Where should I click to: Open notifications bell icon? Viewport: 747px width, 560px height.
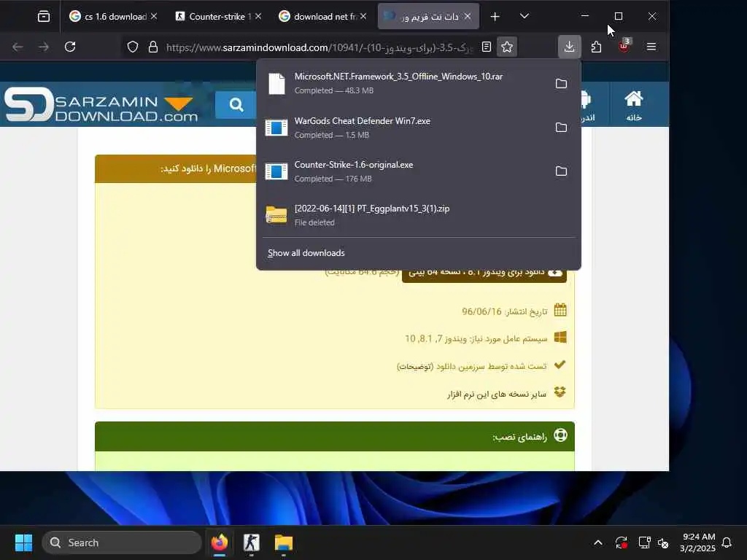727,542
